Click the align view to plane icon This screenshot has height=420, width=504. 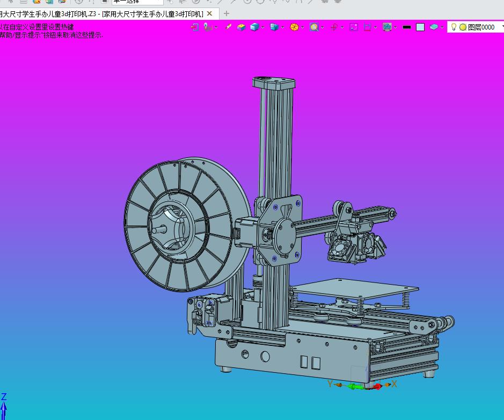208,27
